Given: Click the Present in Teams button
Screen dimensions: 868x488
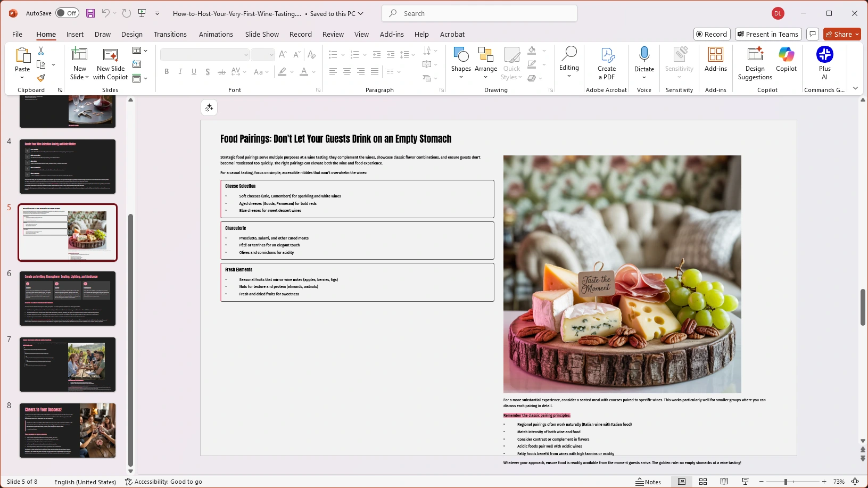Looking at the screenshot, I should click(x=767, y=34).
